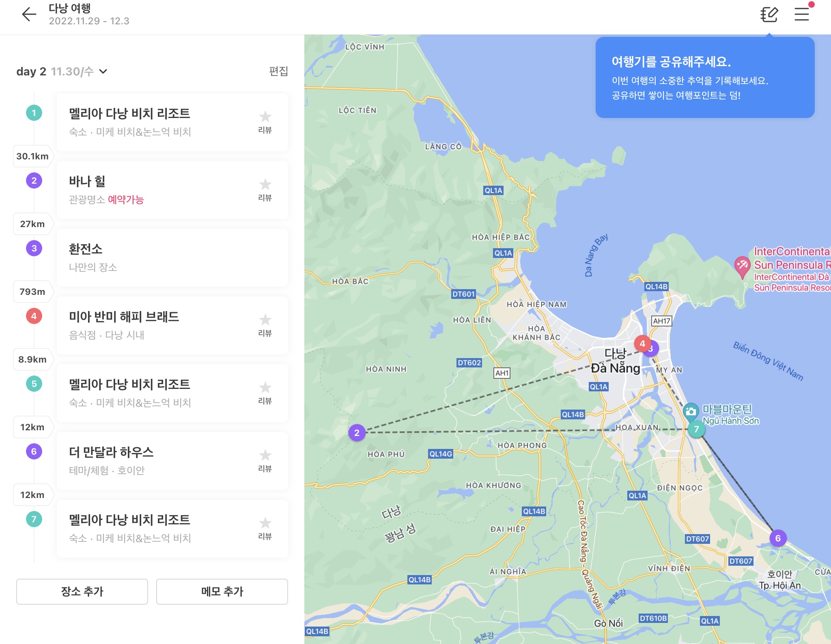Click map marker 2 near Hòa Phú
831x644 pixels.
point(357,433)
